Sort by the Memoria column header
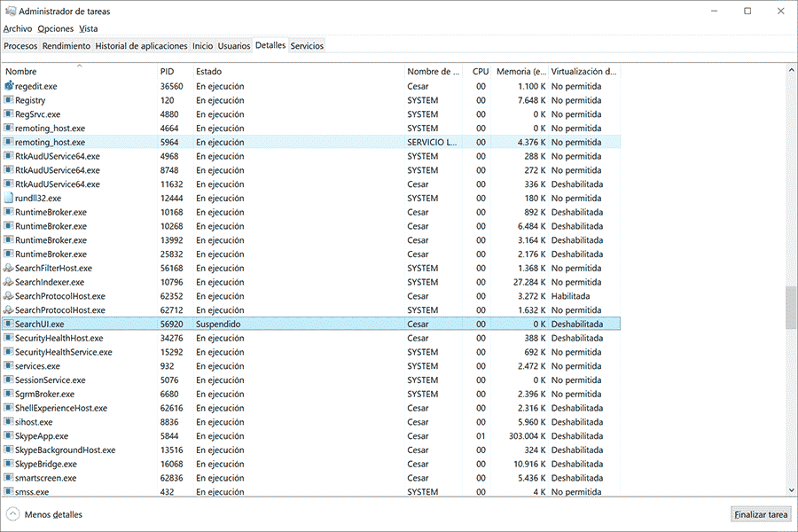 521,71
